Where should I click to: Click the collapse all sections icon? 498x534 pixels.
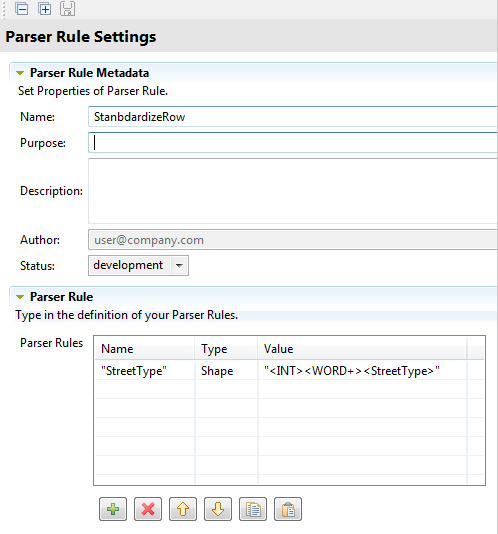coord(21,9)
